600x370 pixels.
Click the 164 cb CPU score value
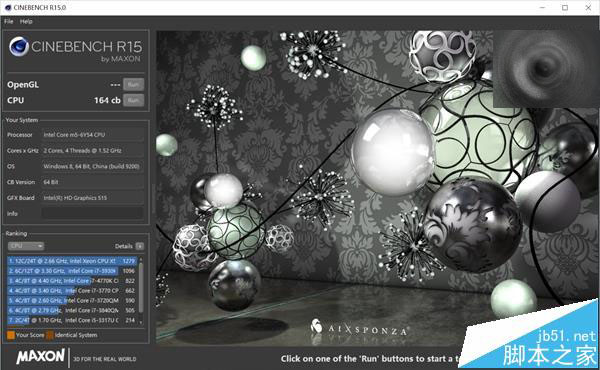(x=107, y=100)
